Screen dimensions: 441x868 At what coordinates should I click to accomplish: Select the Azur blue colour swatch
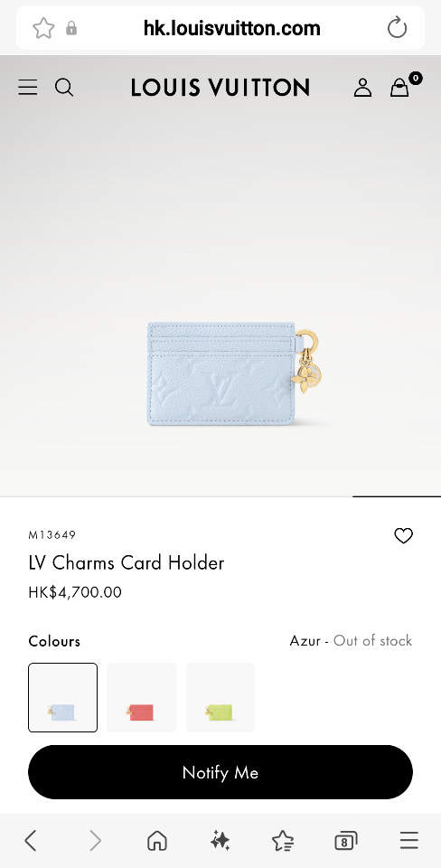coord(62,697)
